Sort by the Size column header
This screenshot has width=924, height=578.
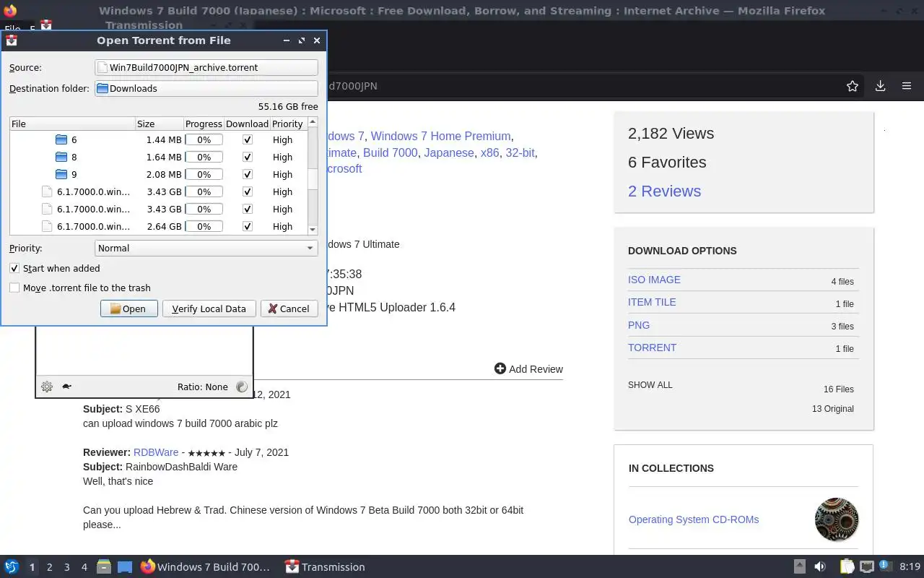[159, 124]
